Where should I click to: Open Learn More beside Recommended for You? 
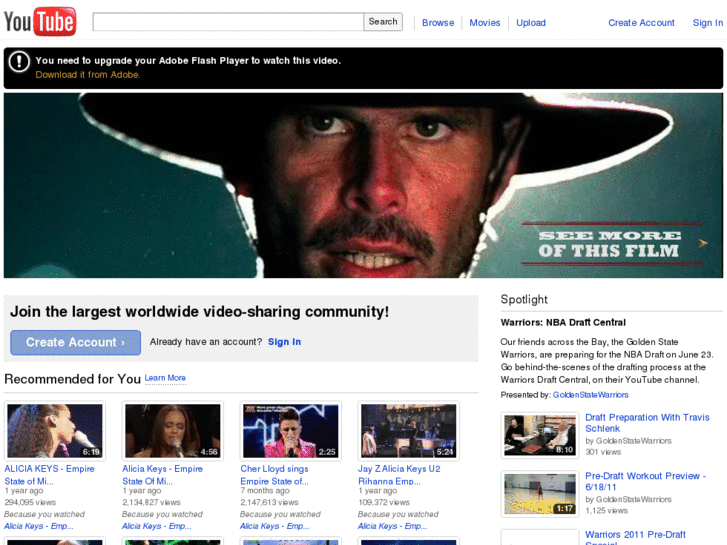tap(165, 378)
